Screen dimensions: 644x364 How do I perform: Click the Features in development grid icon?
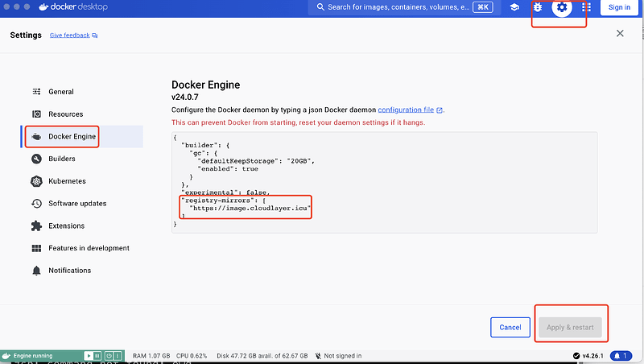click(36, 248)
